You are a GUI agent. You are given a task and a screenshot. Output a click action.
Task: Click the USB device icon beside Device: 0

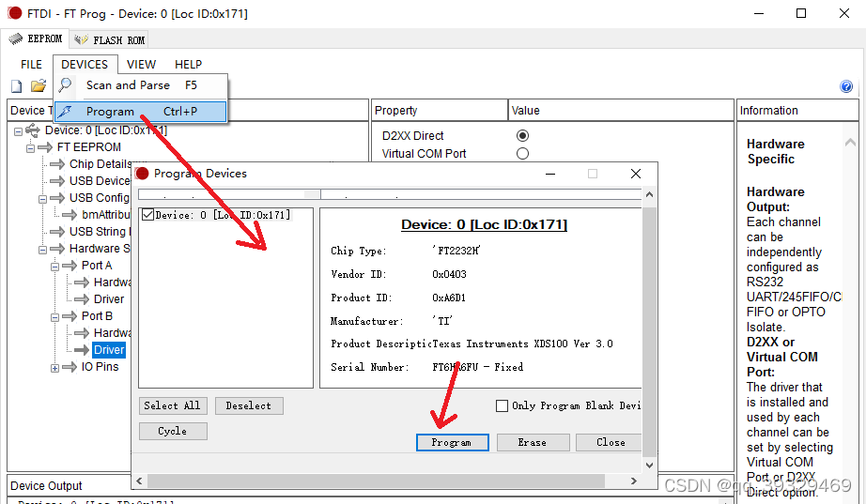click(x=33, y=130)
